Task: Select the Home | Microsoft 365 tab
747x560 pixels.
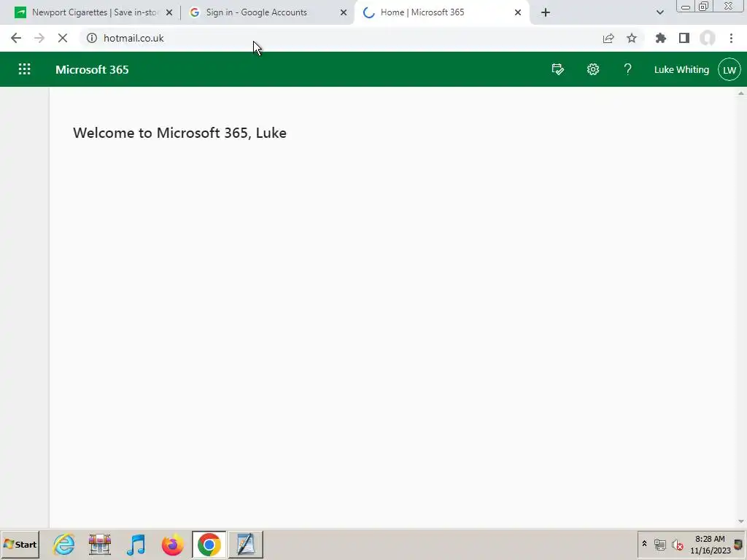Action: pos(441,12)
